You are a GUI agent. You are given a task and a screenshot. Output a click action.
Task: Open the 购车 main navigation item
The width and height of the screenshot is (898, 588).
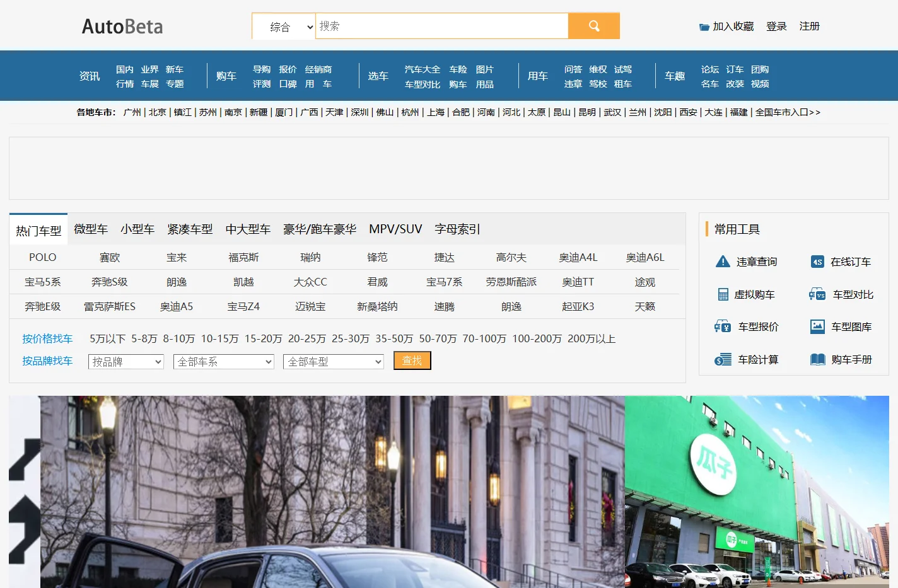click(226, 76)
